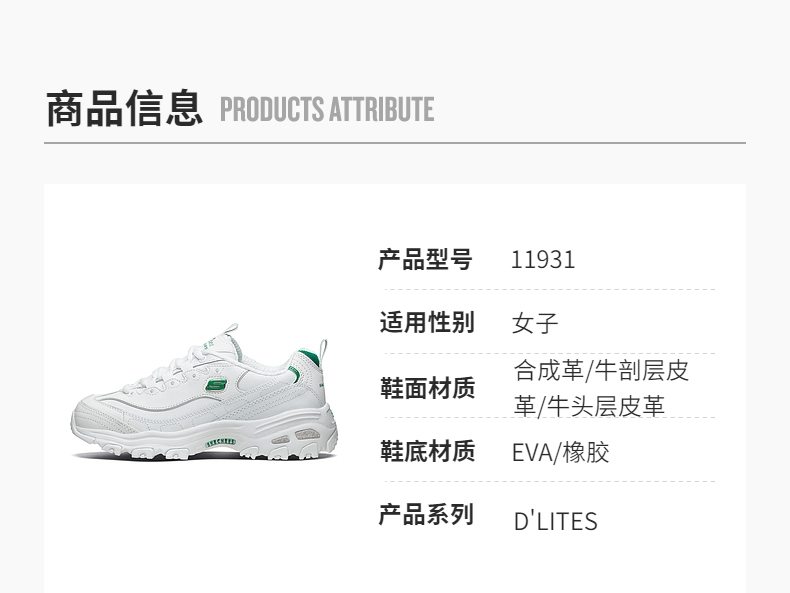Image resolution: width=790 pixels, height=593 pixels.
Task: Click the series value D'LITES
Action: [556, 521]
